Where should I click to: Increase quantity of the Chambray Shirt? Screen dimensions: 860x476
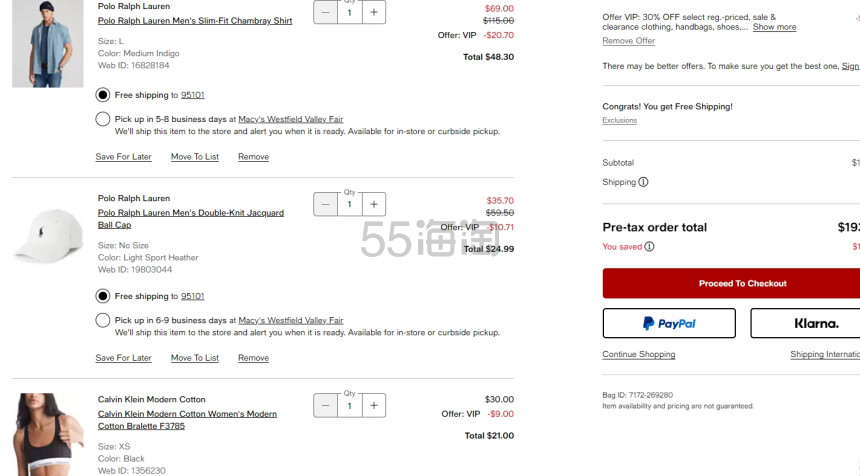[374, 12]
